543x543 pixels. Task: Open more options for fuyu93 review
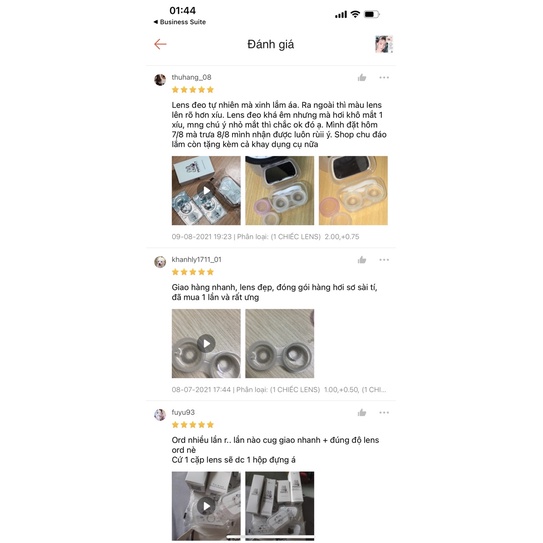384,412
